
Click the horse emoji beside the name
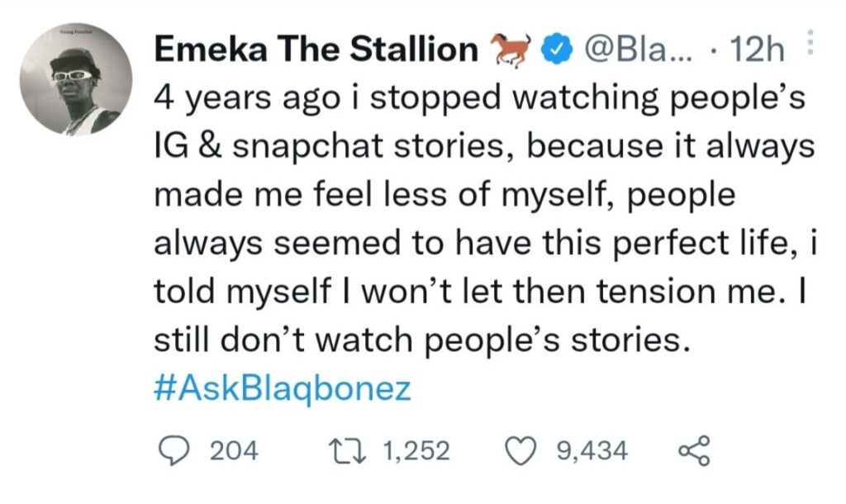509,51
